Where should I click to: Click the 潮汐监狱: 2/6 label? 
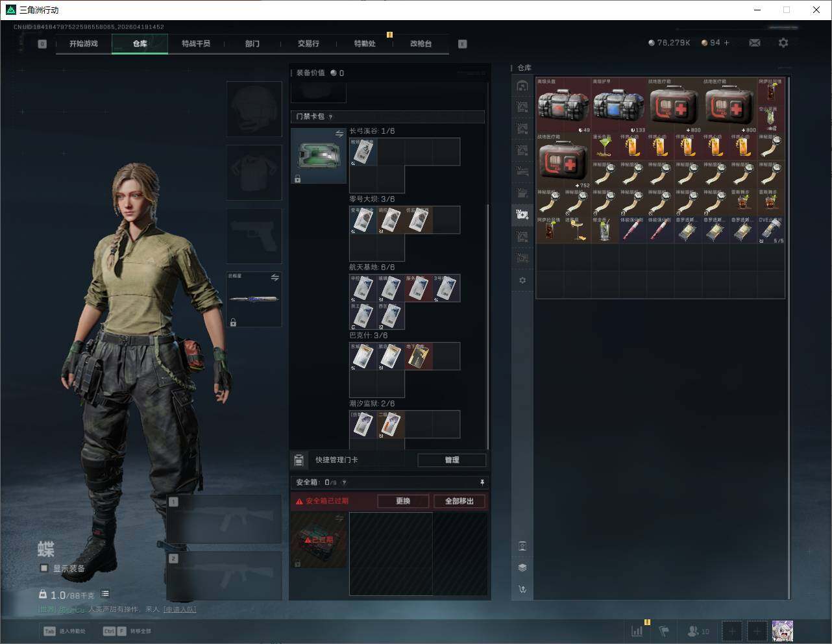coord(372,404)
